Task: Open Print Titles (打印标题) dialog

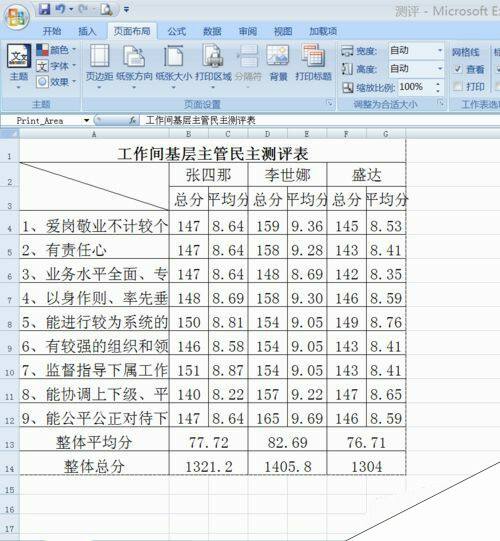Action: click(x=313, y=64)
